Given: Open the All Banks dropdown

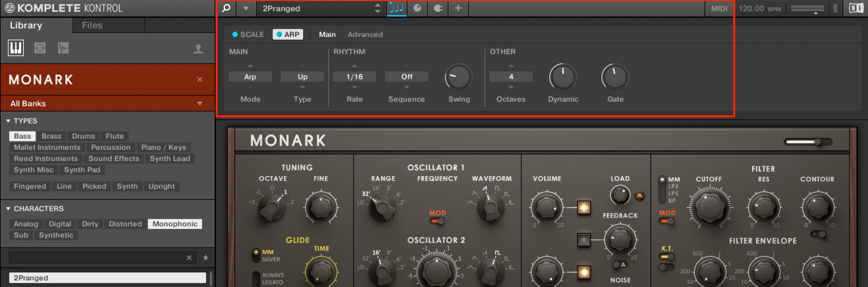Looking at the screenshot, I should 107,103.
